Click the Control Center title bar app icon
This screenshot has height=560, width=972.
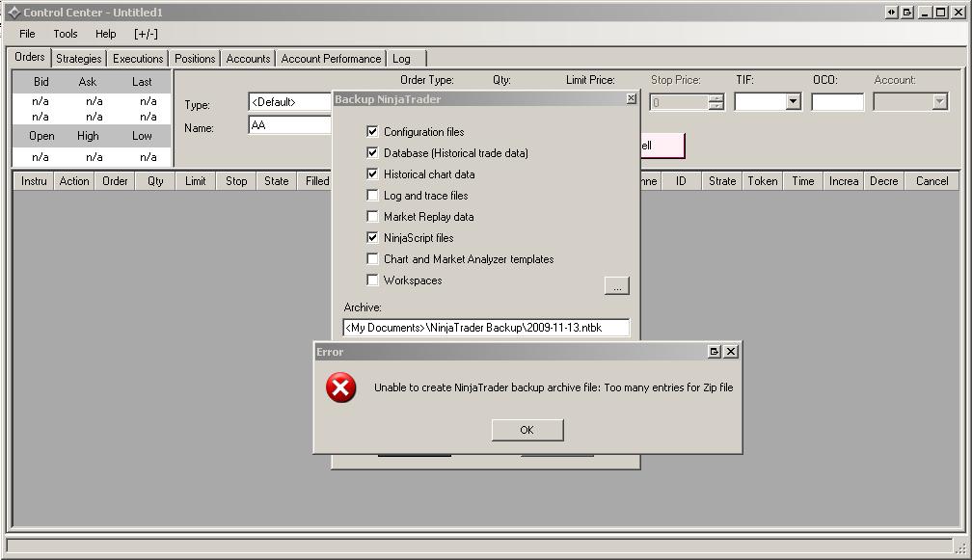pos(13,13)
